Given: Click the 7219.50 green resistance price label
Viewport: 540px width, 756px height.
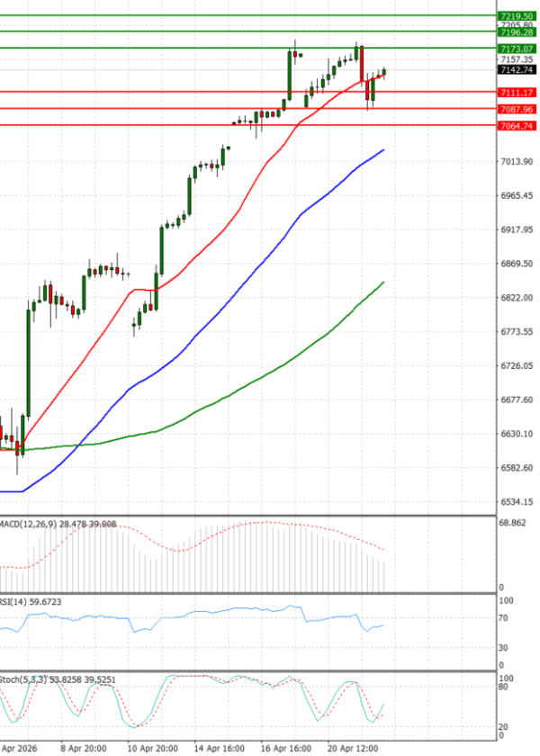Looking at the screenshot, I should [517, 16].
